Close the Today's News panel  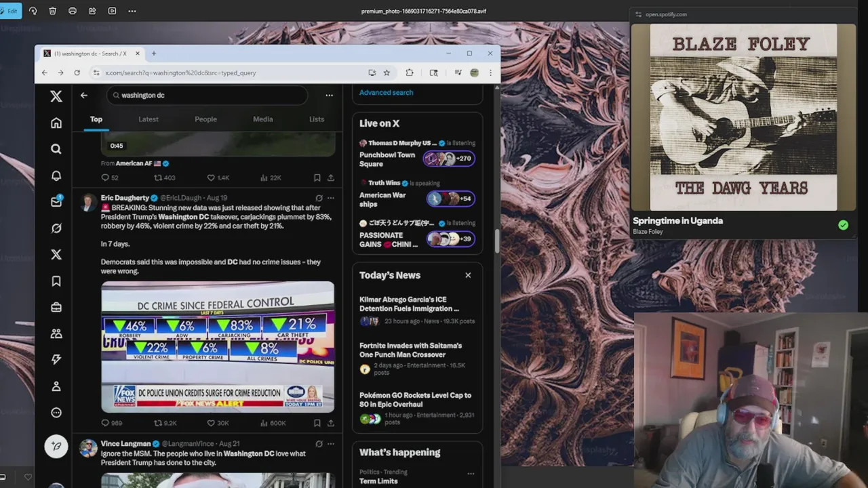pyautogui.click(x=468, y=275)
